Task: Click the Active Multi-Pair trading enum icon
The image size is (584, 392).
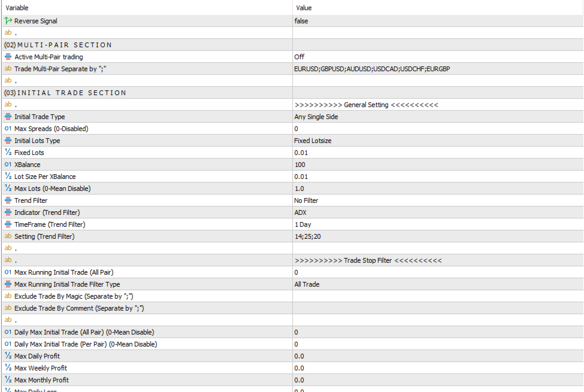Action: point(8,57)
